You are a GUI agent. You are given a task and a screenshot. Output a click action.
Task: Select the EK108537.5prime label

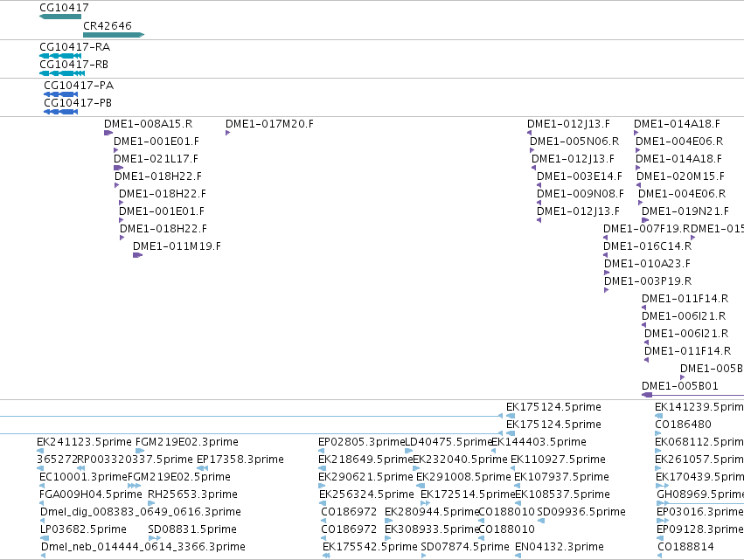(x=563, y=494)
